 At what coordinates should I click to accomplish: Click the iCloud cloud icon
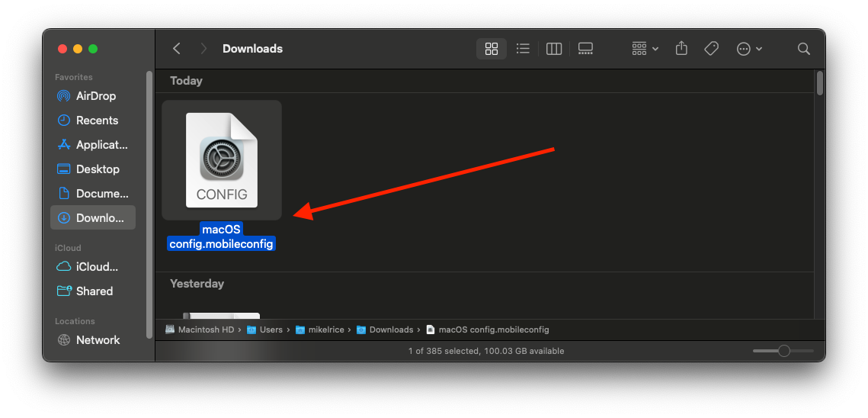click(64, 267)
